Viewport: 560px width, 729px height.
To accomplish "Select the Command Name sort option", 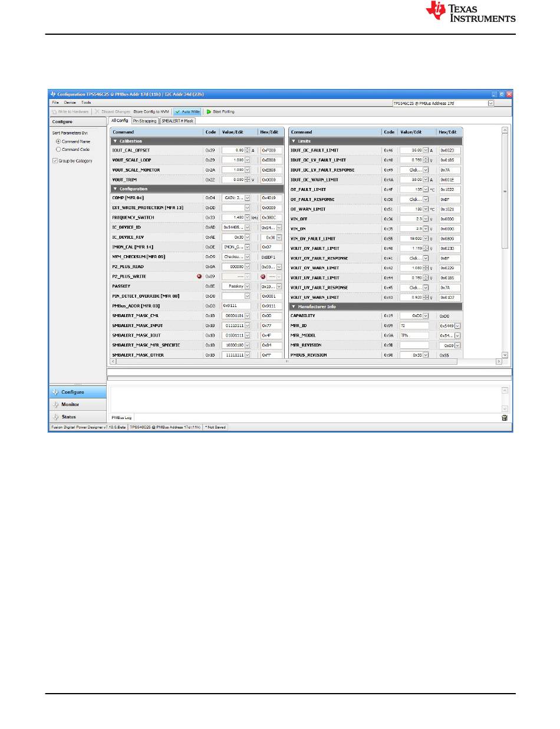I will click(x=58, y=141).
